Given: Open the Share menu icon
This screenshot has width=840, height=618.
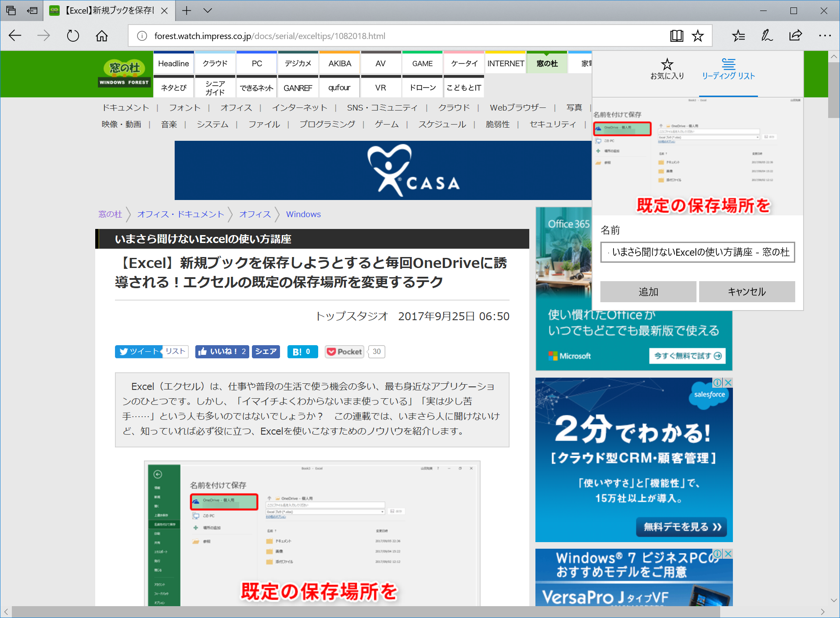Looking at the screenshot, I should point(795,36).
